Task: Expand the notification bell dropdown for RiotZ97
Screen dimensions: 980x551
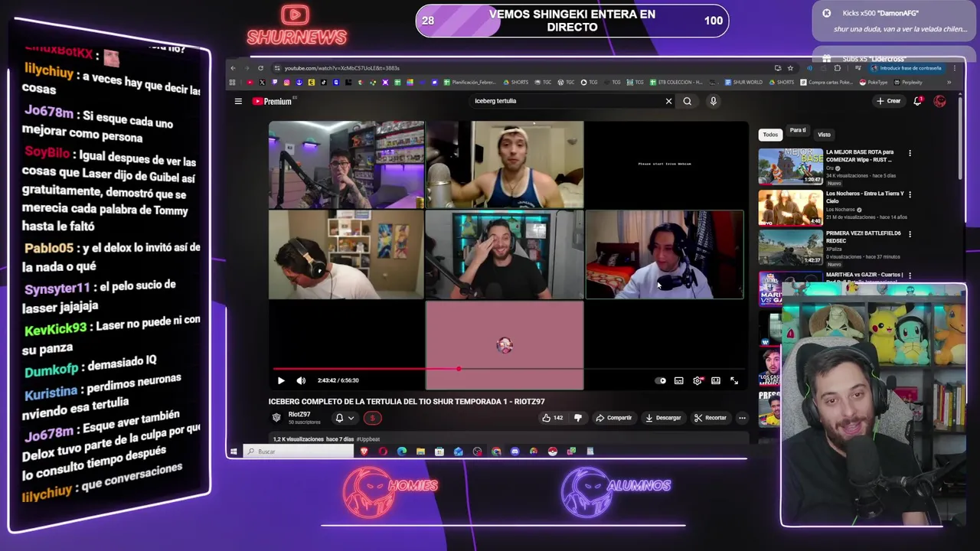Action: pyautogui.click(x=351, y=418)
